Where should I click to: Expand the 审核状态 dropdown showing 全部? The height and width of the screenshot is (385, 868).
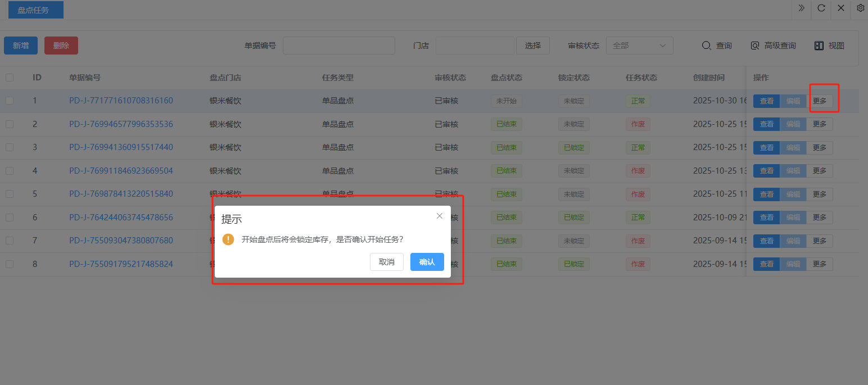point(639,46)
